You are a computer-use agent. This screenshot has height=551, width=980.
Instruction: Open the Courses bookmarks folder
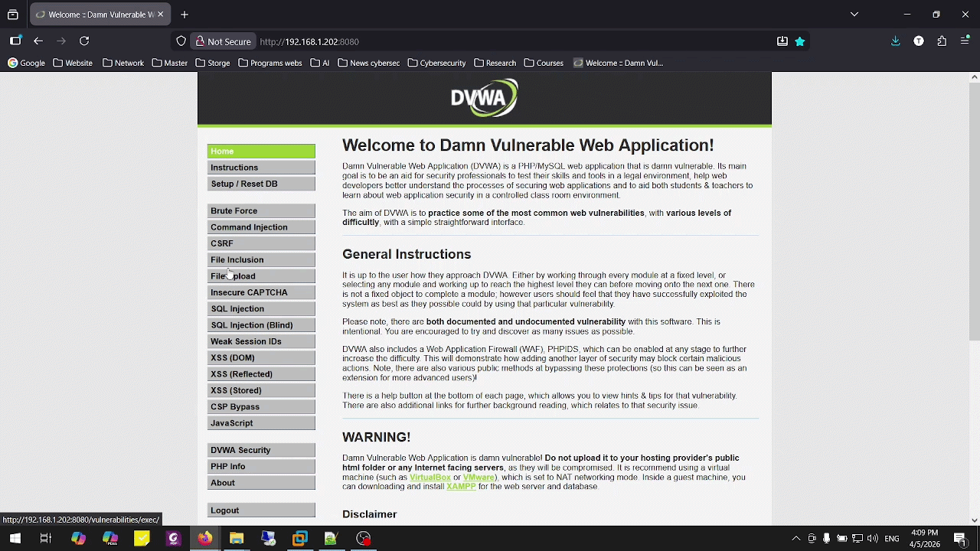[544, 63]
